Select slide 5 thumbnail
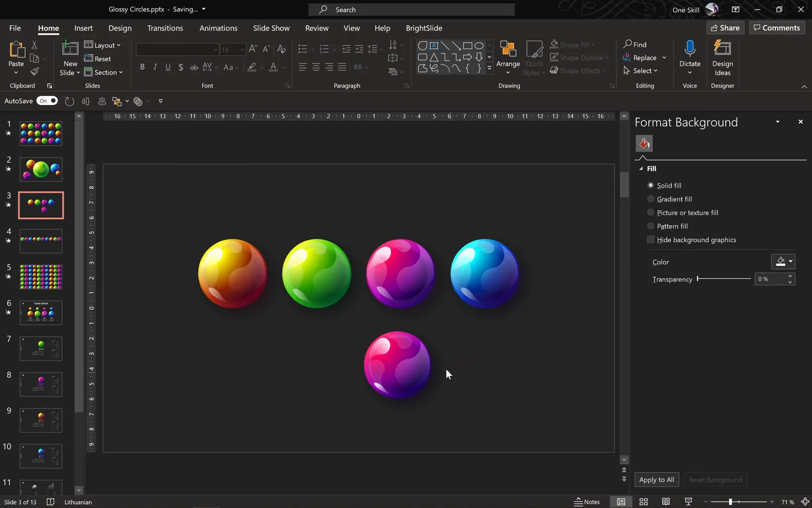Screen dimensions: 812x508 click(41, 277)
